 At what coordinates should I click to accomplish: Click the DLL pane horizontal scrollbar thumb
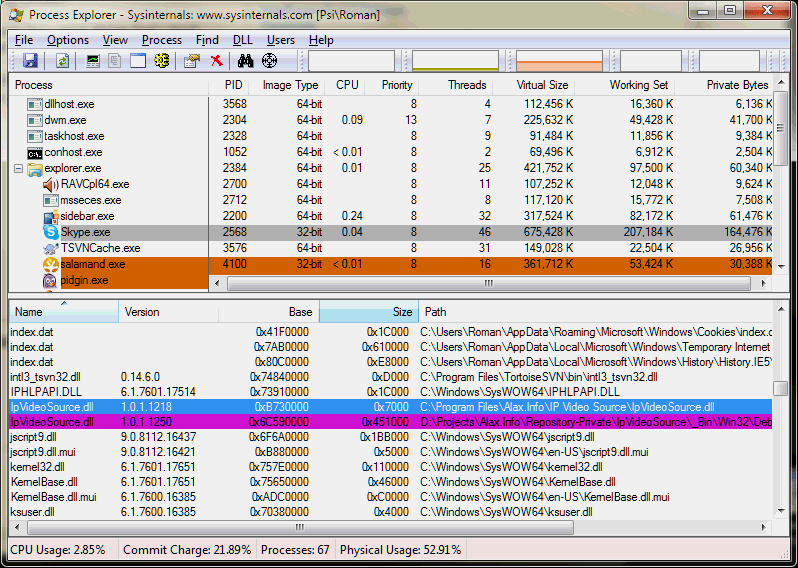click(300, 527)
